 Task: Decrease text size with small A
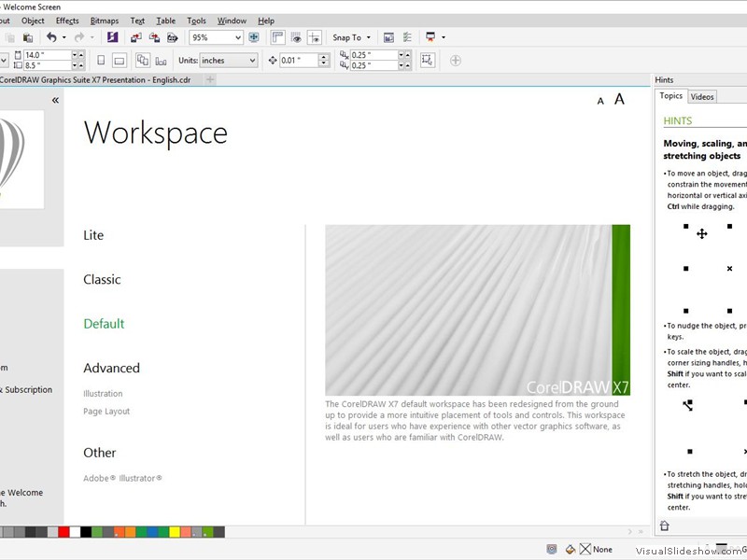tap(600, 101)
